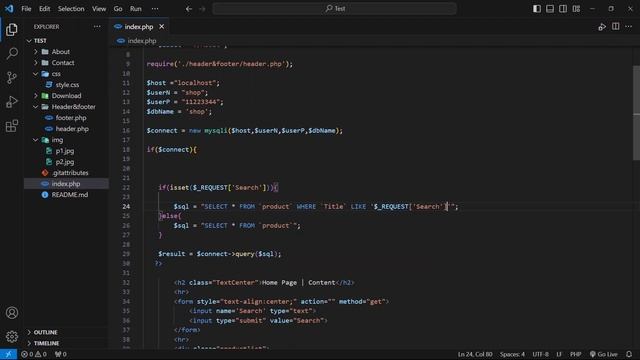Open the Run menu
This screenshot has width=640, height=360.
coord(136,9)
